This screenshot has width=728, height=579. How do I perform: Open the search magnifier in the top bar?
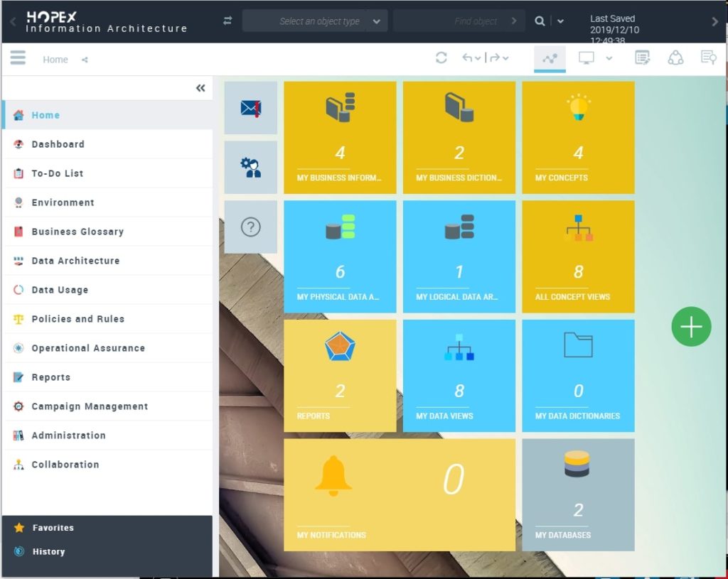coord(540,21)
